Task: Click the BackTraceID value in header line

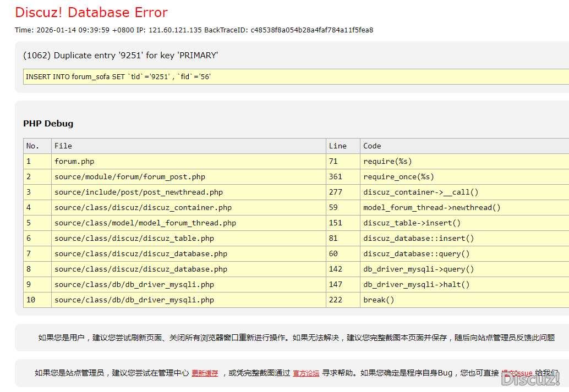Action: pos(311,30)
